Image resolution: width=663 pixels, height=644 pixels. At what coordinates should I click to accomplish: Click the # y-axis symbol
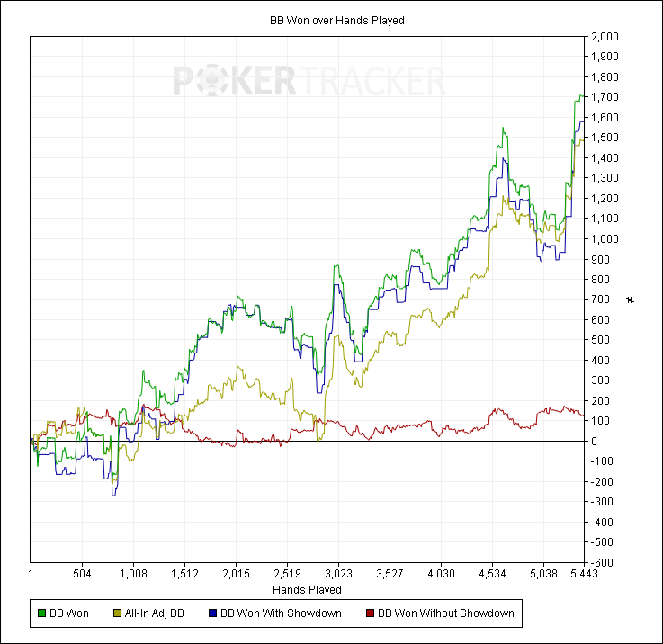coord(630,300)
